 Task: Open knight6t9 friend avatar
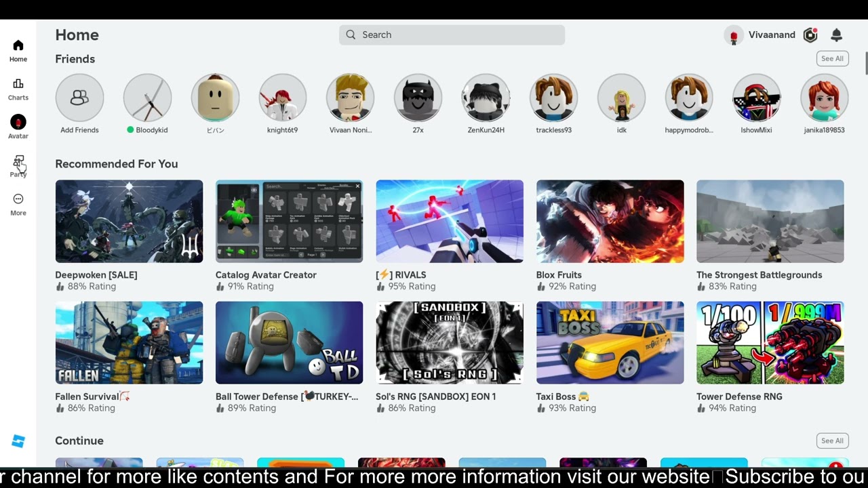click(x=283, y=98)
